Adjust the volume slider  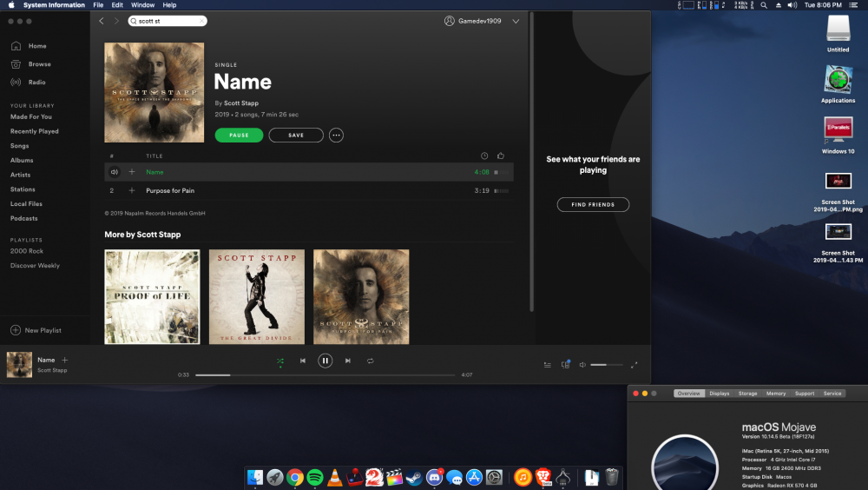pos(606,365)
